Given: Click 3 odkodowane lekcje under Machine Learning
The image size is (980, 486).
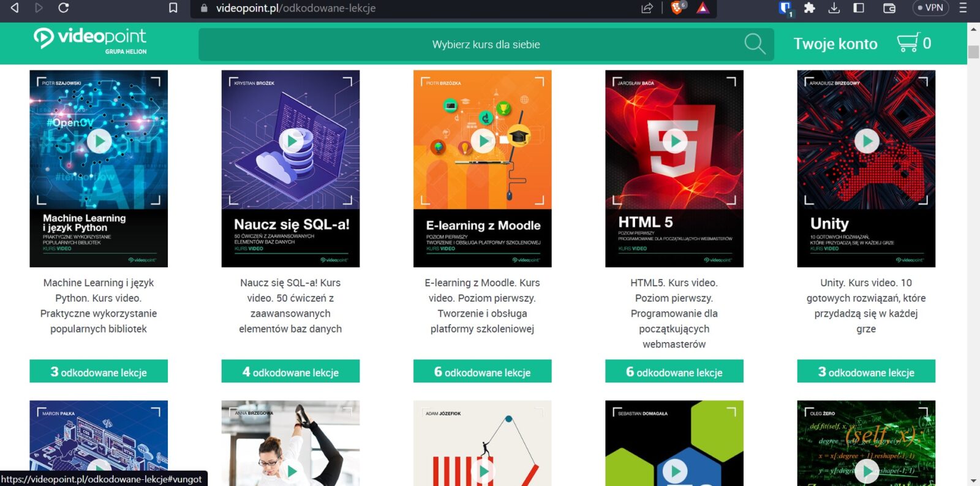Looking at the screenshot, I should [99, 371].
